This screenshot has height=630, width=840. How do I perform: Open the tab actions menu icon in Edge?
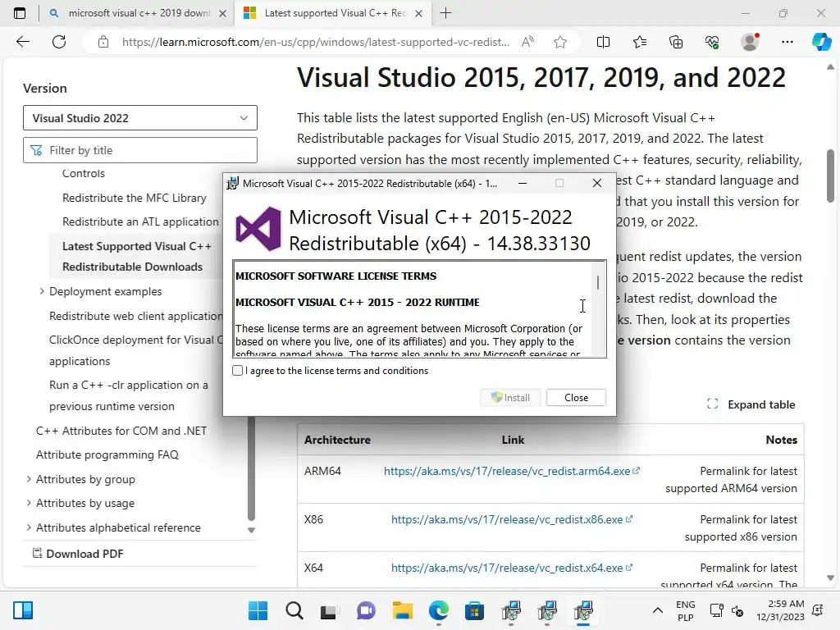point(20,13)
